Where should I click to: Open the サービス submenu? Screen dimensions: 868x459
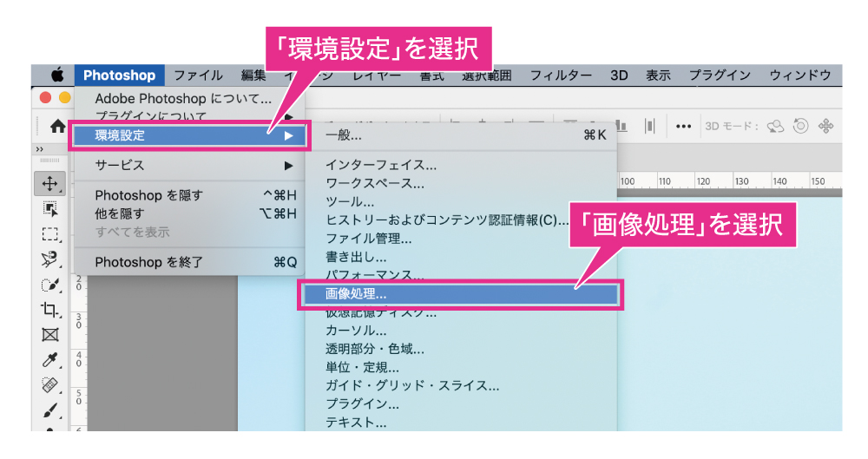[189, 165]
